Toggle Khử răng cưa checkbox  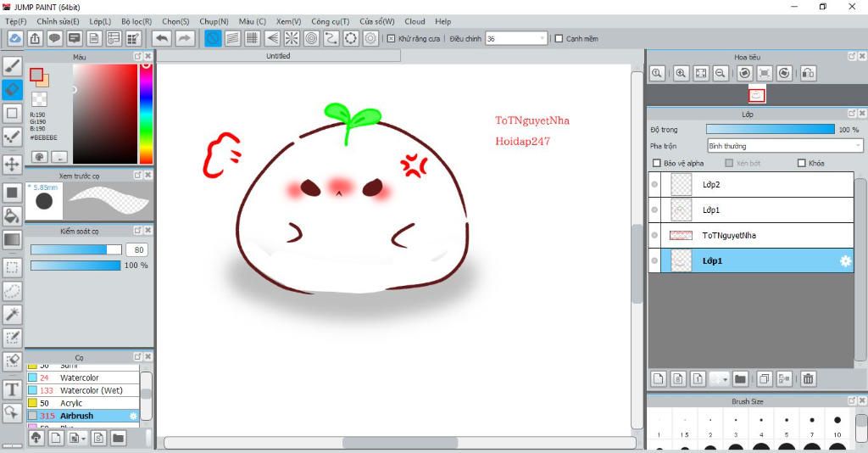pyautogui.click(x=391, y=39)
